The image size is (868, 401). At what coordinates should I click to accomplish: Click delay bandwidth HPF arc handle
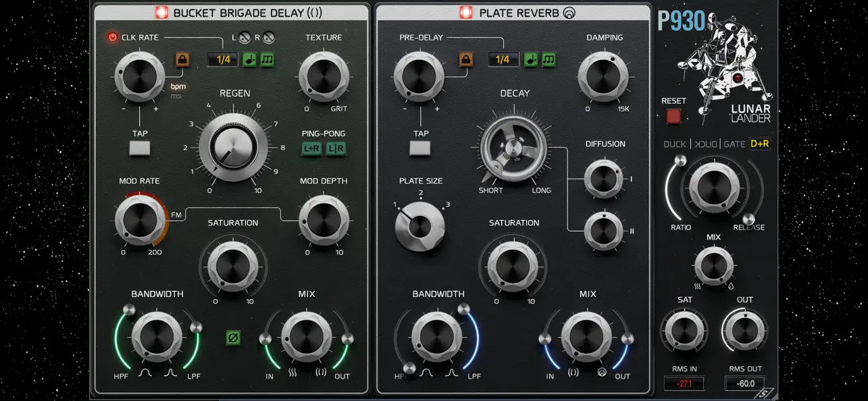128,310
